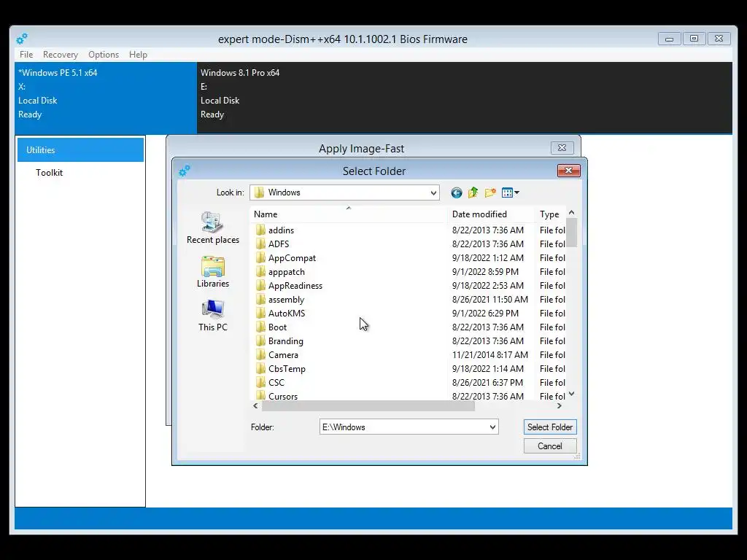
Task: Select the Windows PE 5.1 x64 image tile
Action: coord(106,98)
